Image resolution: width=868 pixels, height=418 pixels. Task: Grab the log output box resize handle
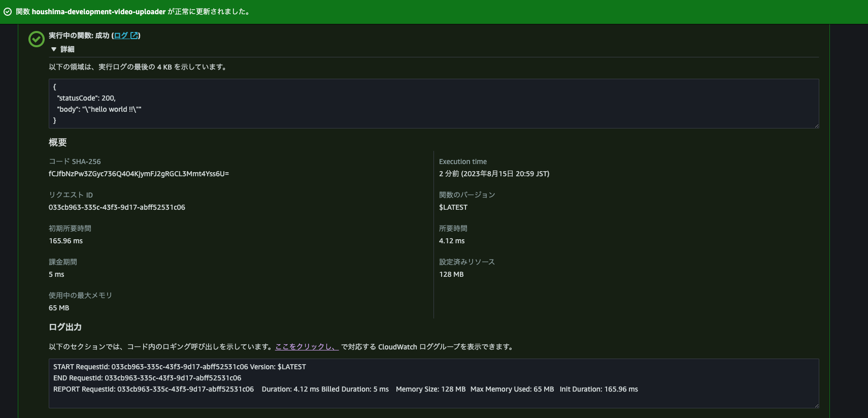816,405
